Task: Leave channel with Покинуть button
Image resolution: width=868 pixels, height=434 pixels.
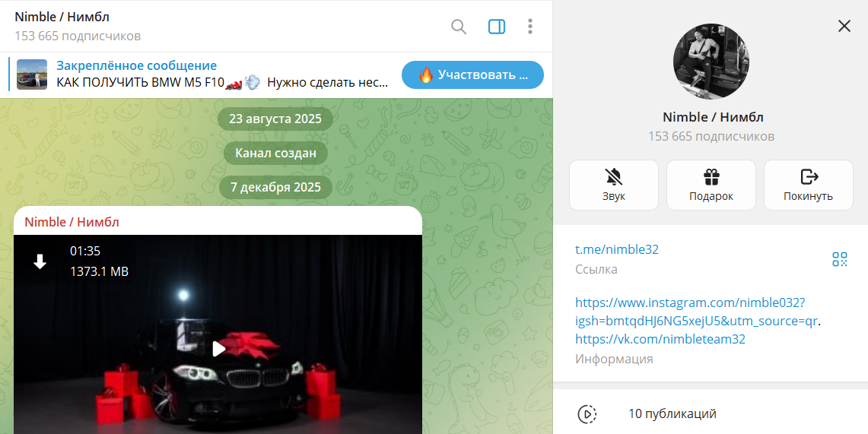Action: click(x=808, y=185)
